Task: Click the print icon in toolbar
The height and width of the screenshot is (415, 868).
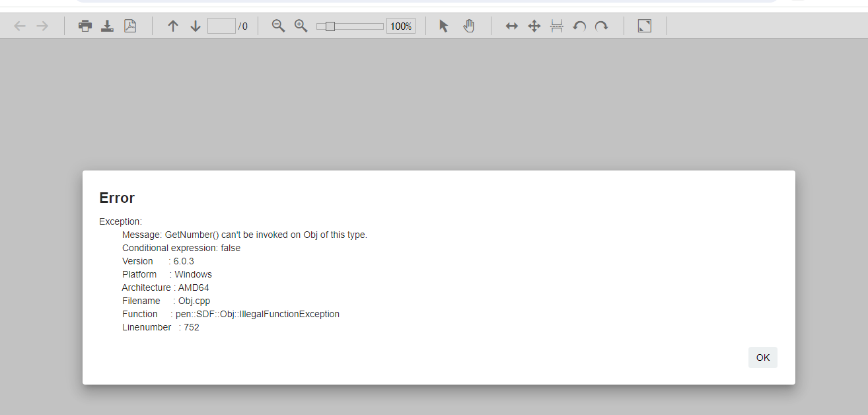Action: coord(85,26)
